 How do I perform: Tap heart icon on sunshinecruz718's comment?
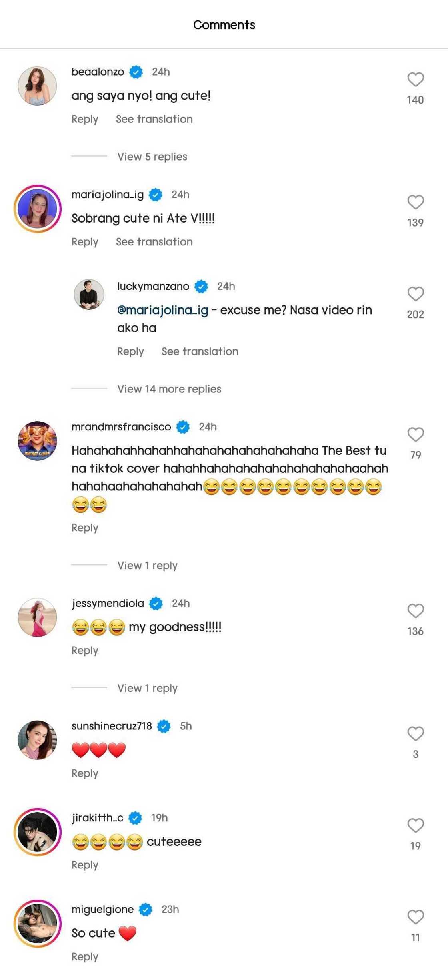tap(416, 733)
